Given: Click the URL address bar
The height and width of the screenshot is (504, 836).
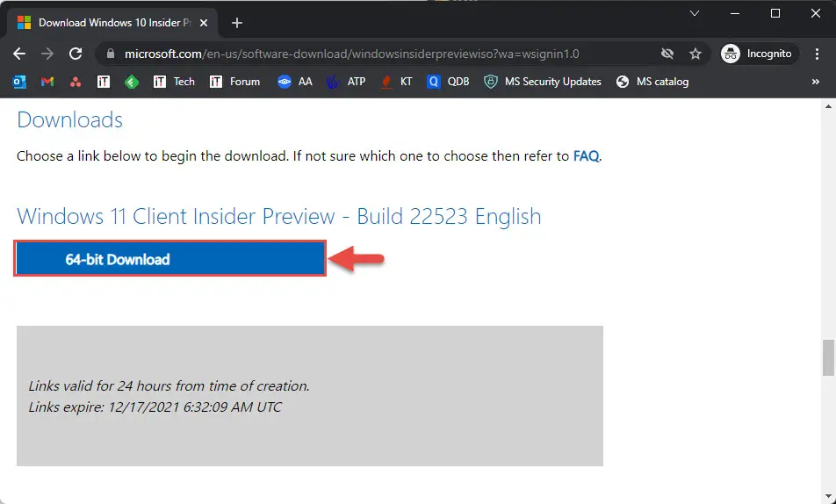Looking at the screenshot, I should coord(352,54).
